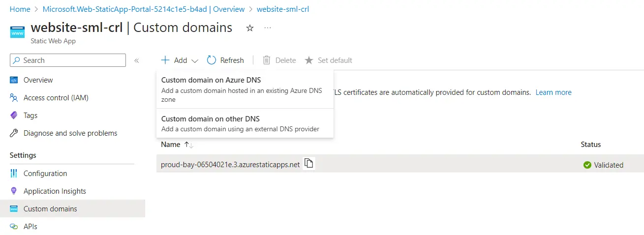This screenshot has width=644, height=235.
Task: Collapse the sidebar with double chevron
Action: (137, 60)
